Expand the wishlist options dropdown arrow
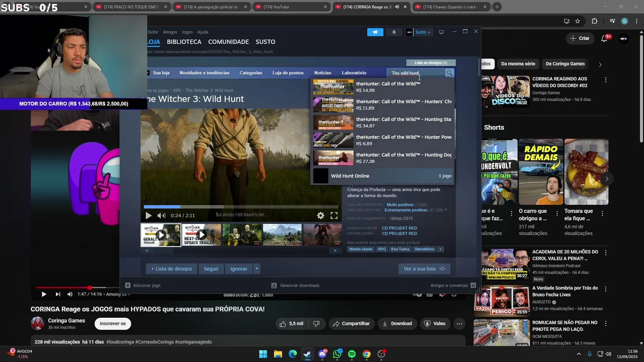The image size is (644, 362). [x=257, y=269]
